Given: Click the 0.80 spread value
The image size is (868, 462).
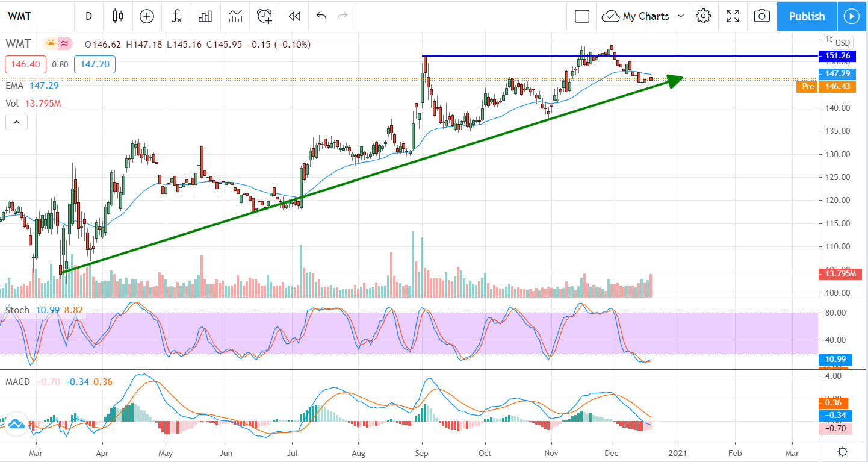Looking at the screenshot, I should pos(60,64).
